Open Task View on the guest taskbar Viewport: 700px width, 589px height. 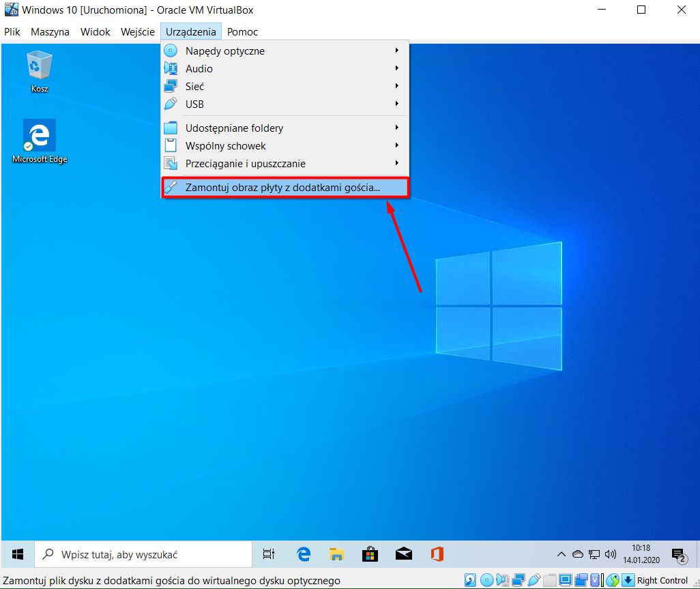coord(269,554)
